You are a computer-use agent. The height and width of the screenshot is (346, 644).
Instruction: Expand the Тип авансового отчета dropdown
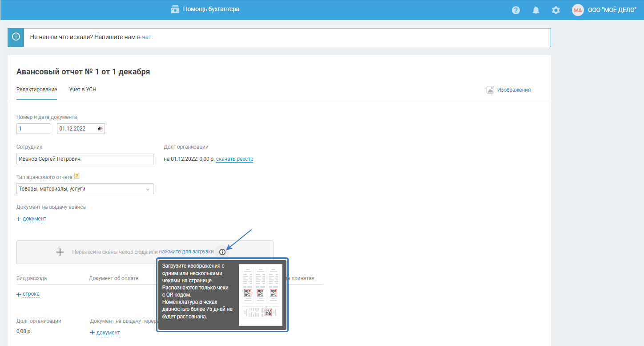pos(85,189)
